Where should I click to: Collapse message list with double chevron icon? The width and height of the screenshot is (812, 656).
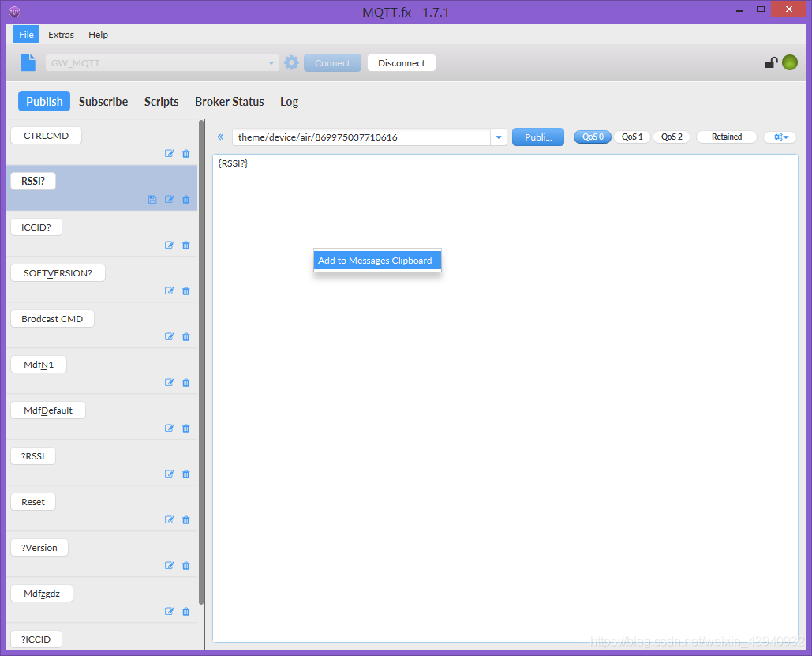coord(220,137)
